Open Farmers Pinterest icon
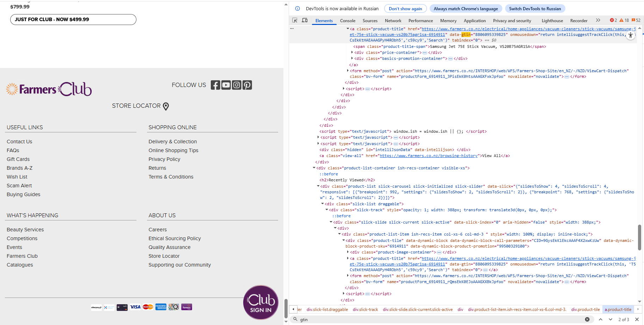644x325 pixels. tap(247, 85)
